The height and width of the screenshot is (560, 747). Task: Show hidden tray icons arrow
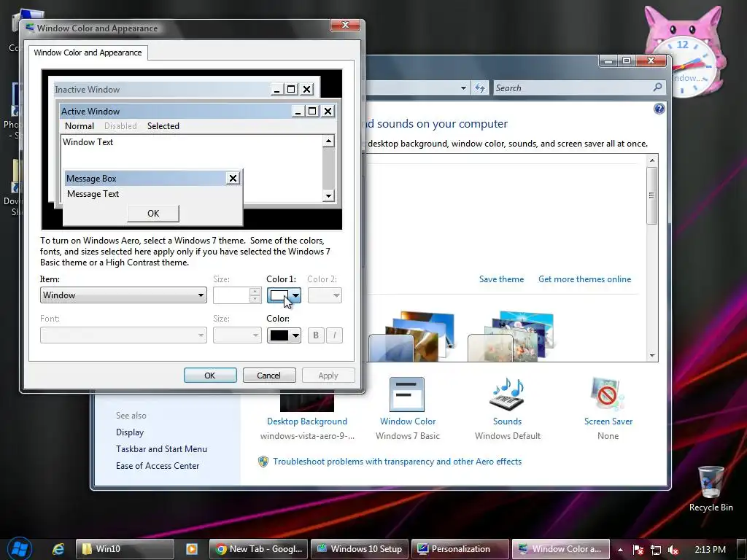[620, 550]
